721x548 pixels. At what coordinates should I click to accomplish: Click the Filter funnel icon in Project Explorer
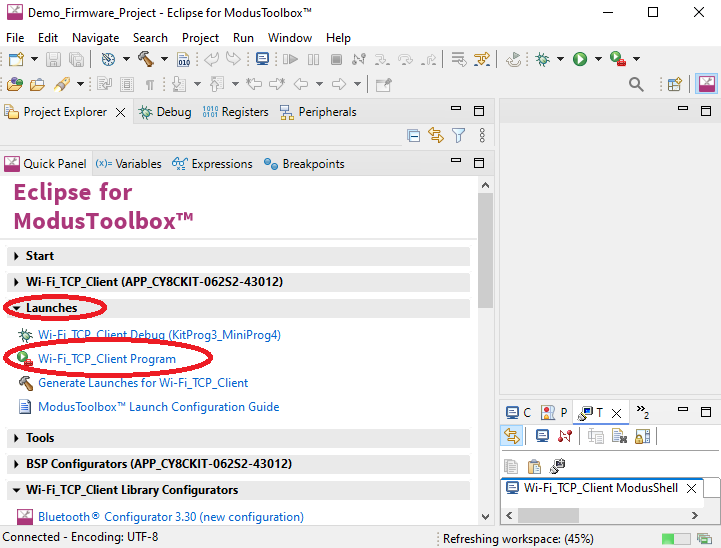pyautogui.click(x=458, y=135)
